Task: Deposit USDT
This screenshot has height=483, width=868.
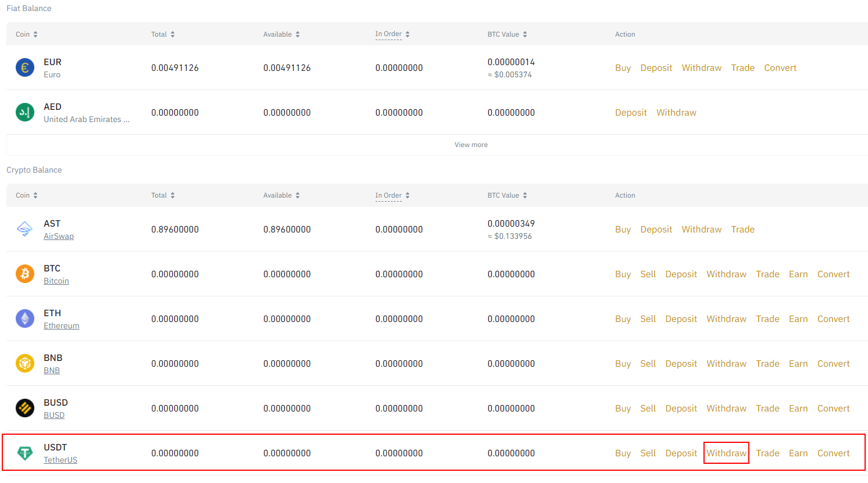Action: [x=681, y=453]
